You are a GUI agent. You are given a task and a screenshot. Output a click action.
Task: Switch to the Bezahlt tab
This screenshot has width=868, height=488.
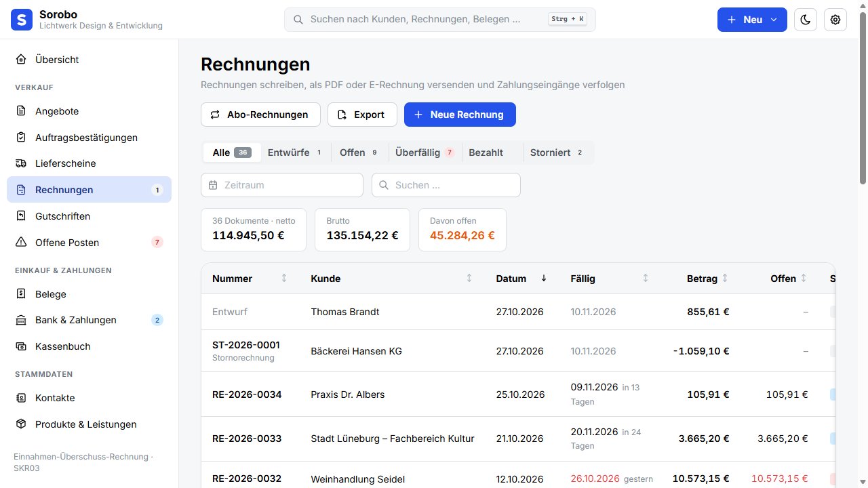(x=492, y=152)
